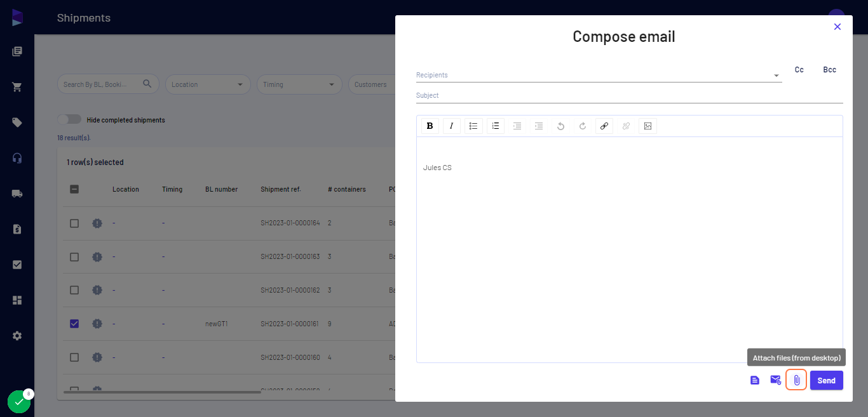Remove hyperlink using the unlink icon
Screen dimensions: 868x417
[626, 126]
